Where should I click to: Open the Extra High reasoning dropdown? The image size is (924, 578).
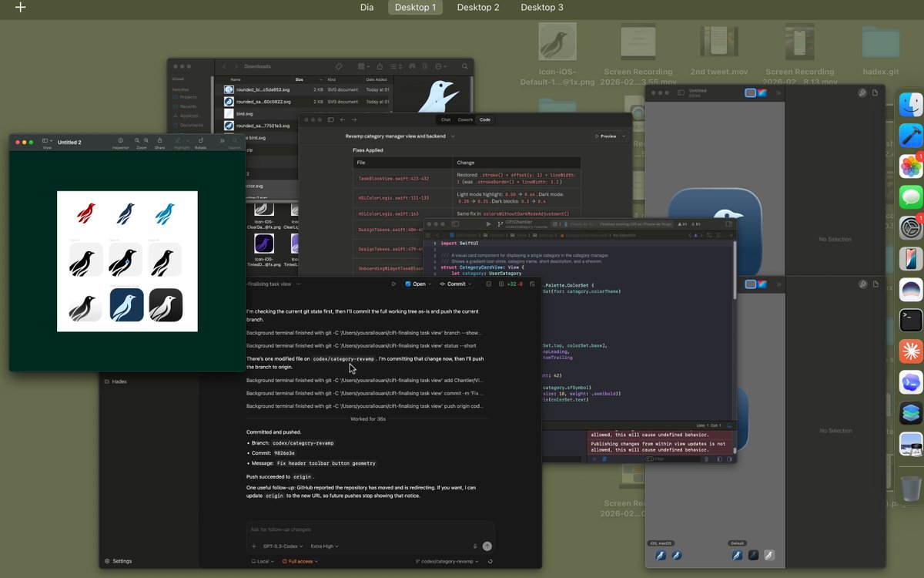[325, 546]
